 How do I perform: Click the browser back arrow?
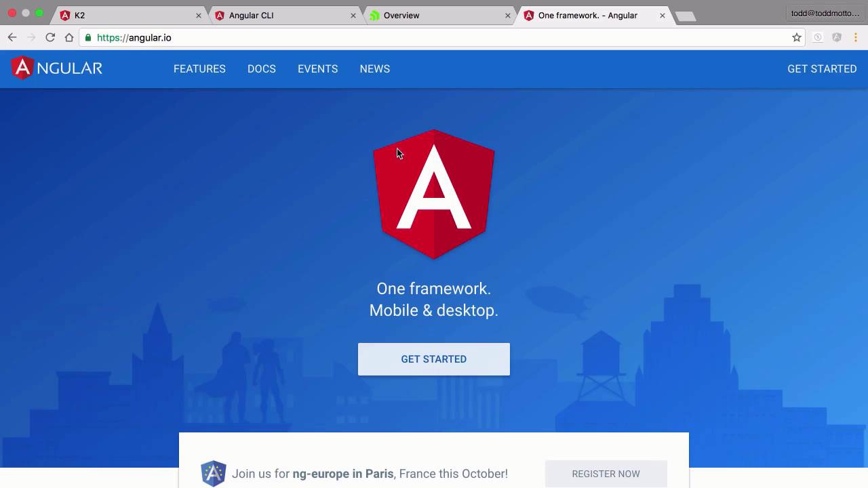pos(12,37)
